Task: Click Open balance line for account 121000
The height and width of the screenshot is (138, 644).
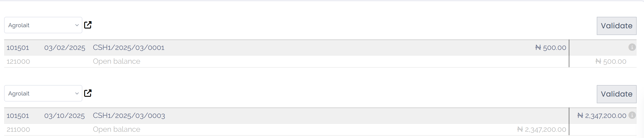Action: (117, 61)
